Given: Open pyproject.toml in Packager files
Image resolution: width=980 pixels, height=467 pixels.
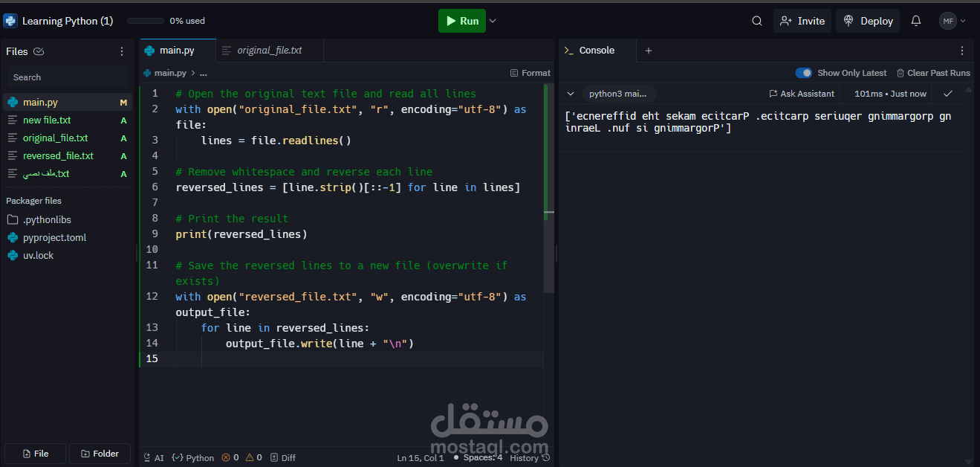Looking at the screenshot, I should (67, 237).
